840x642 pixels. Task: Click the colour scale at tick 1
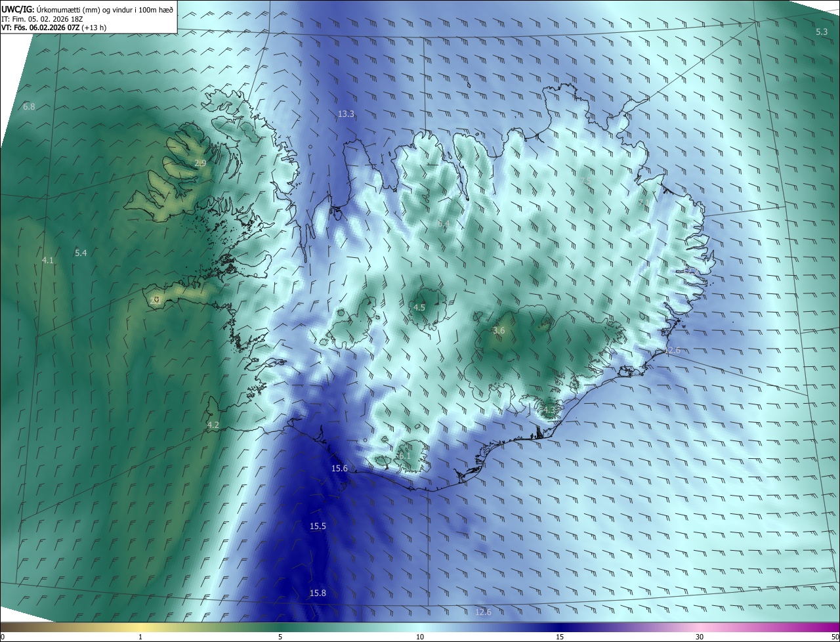(140, 637)
